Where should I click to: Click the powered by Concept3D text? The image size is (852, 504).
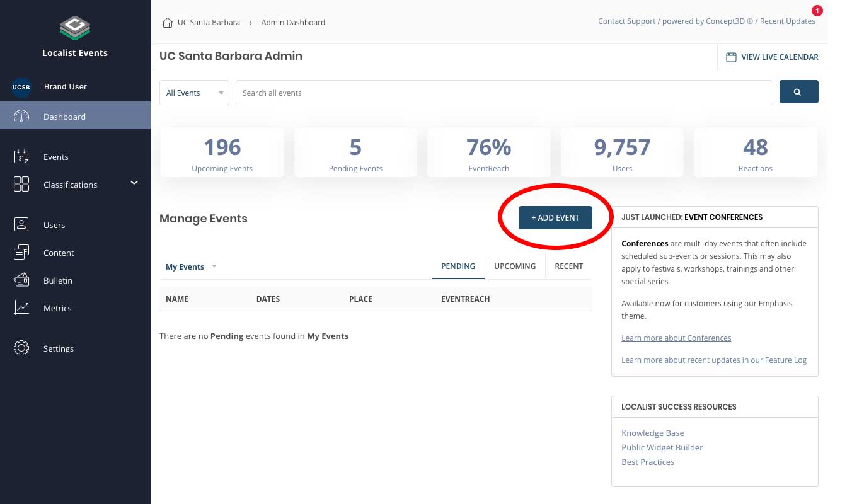click(708, 21)
